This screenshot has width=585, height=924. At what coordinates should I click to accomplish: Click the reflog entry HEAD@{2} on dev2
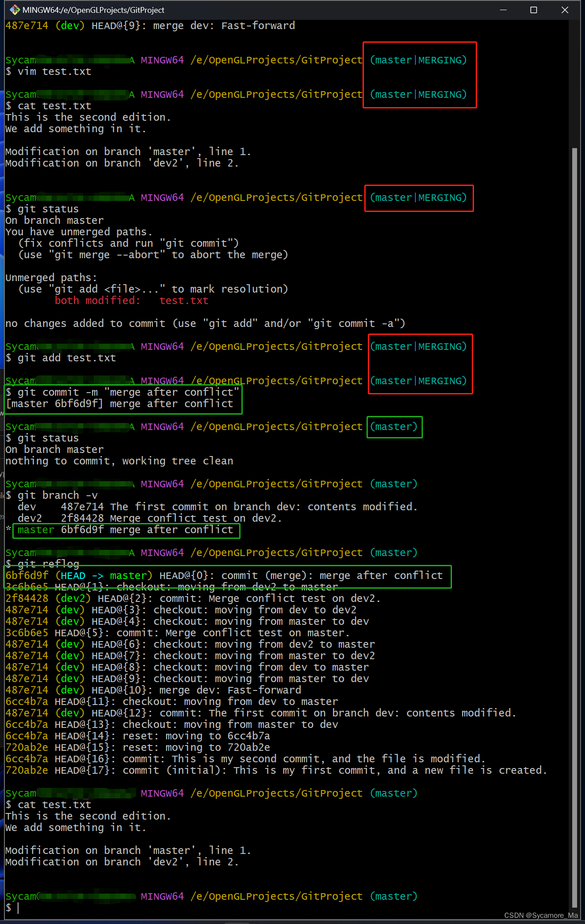[193, 598]
